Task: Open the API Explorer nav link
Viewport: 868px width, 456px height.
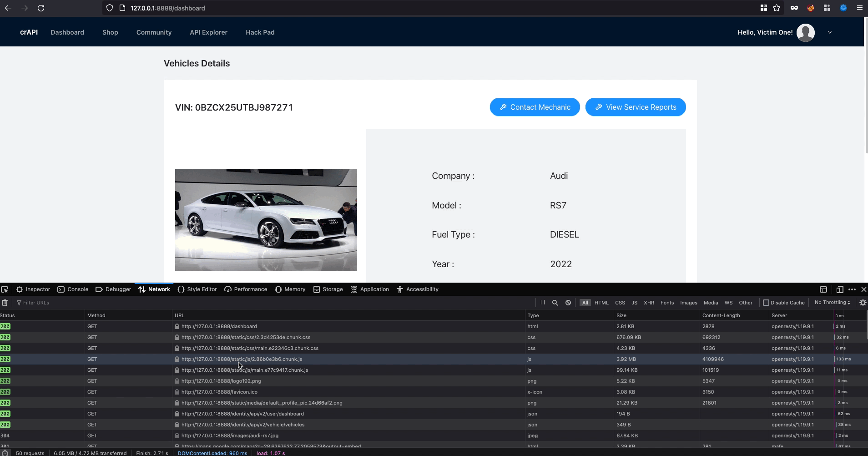Action: tap(208, 32)
